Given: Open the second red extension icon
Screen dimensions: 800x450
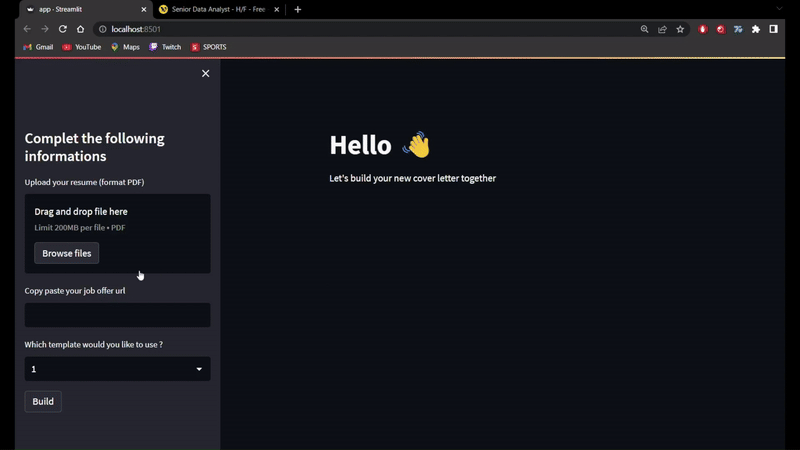Looking at the screenshot, I should pyautogui.click(x=720, y=29).
